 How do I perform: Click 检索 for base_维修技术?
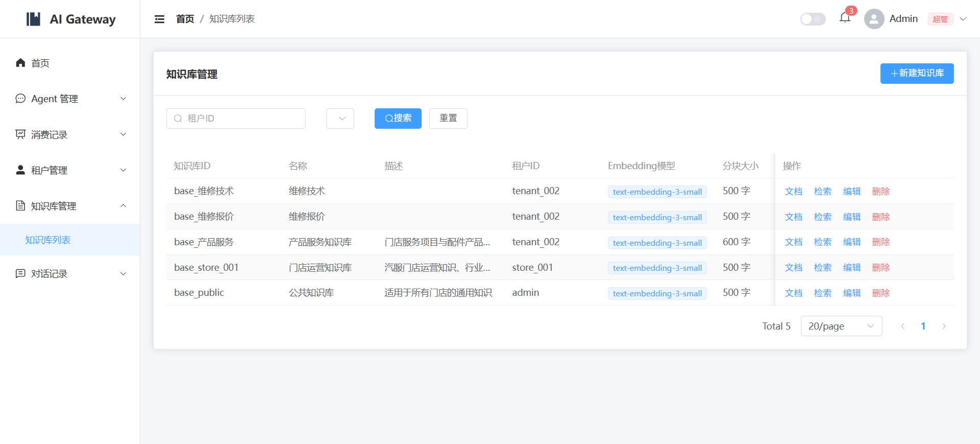(823, 191)
